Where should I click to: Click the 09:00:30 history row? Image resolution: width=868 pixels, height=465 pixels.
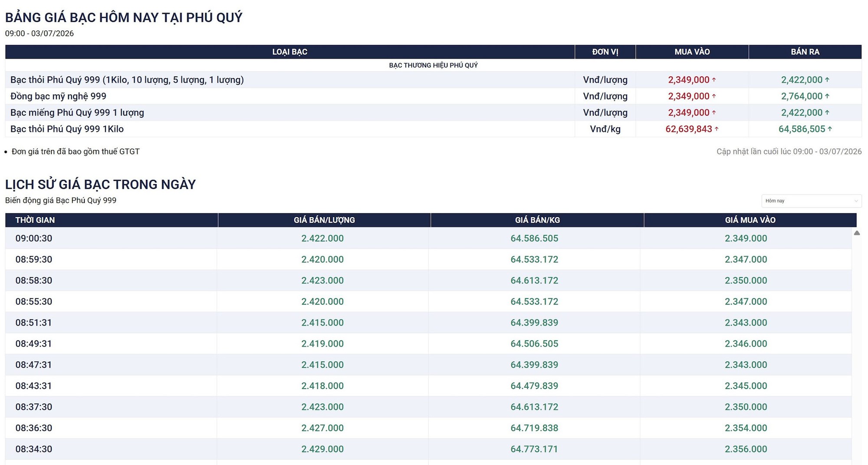428,238
